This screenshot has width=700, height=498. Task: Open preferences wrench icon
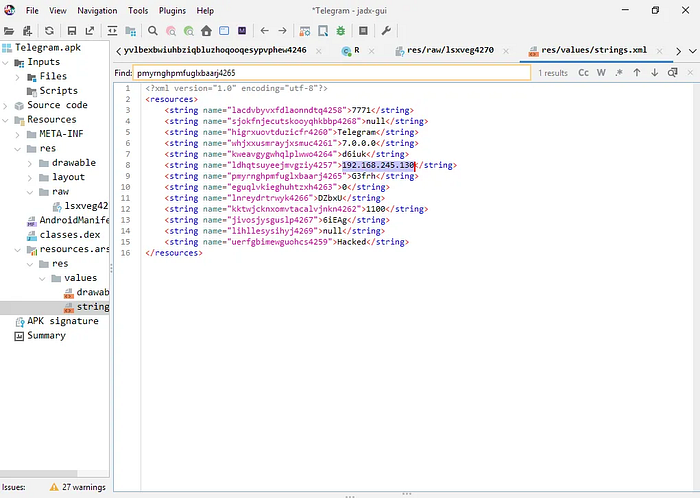[386, 31]
